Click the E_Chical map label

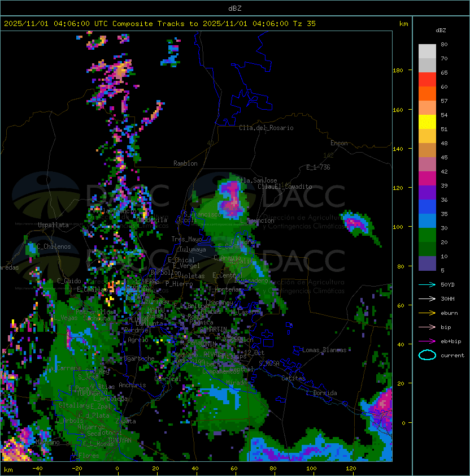click(181, 260)
